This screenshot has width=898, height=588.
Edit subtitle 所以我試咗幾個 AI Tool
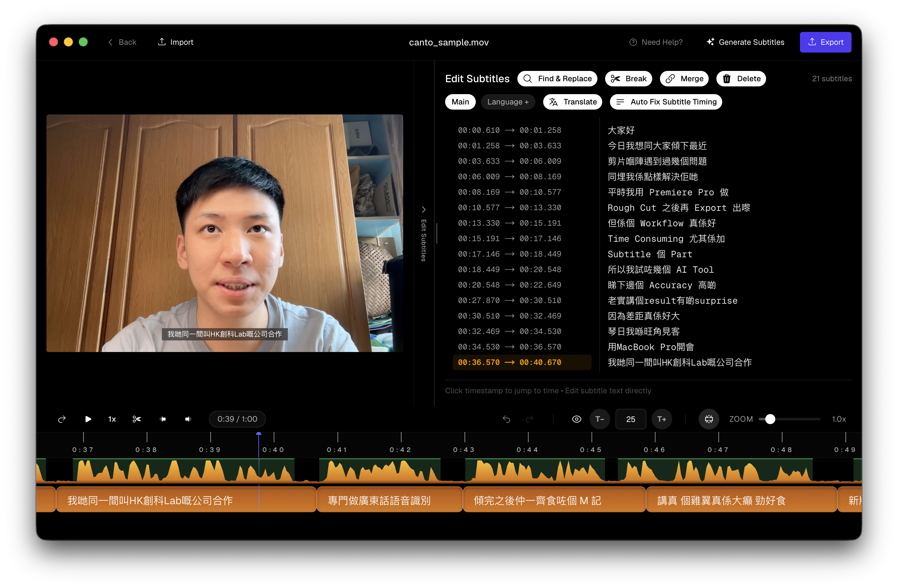(660, 270)
